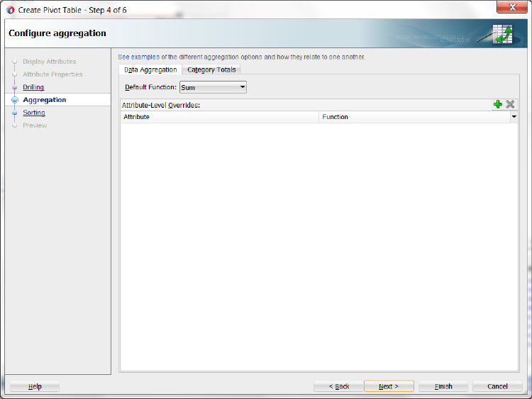Go to the Drilling step
Screen dimensions: 532x399
[x=33, y=87]
